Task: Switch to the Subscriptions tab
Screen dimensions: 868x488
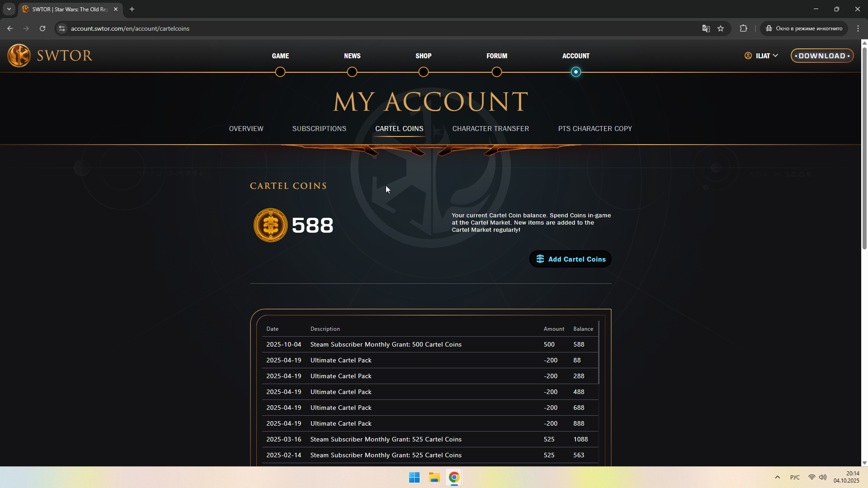Action: coord(319,129)
